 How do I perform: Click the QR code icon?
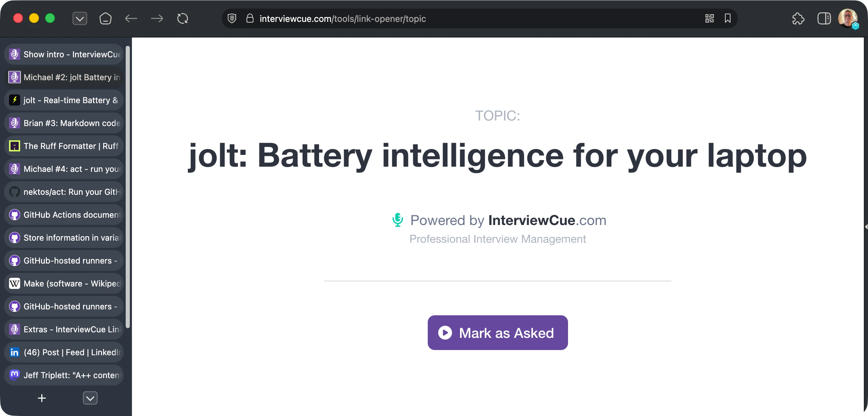(709, 19)
